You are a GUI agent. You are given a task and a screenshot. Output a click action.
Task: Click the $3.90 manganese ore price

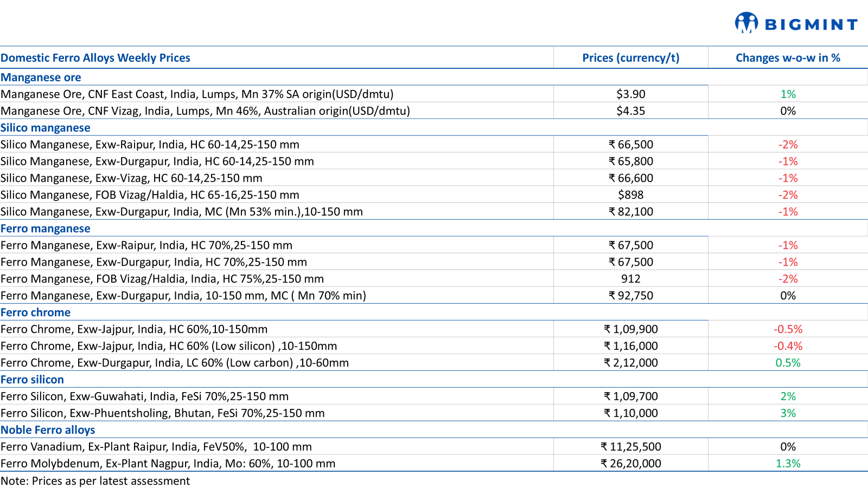click(x=630, y=94)
